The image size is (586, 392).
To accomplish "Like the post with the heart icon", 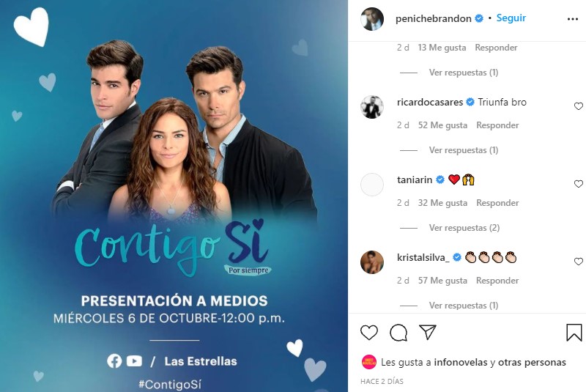I will point(369,332).
